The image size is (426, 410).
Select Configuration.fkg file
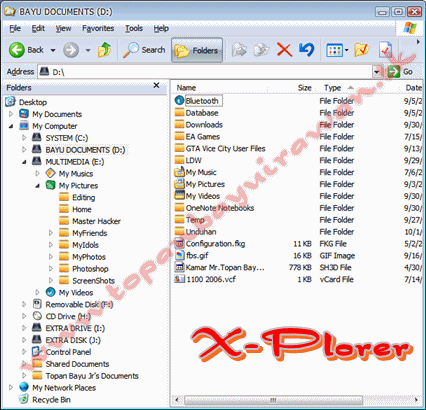pos(215,244)
